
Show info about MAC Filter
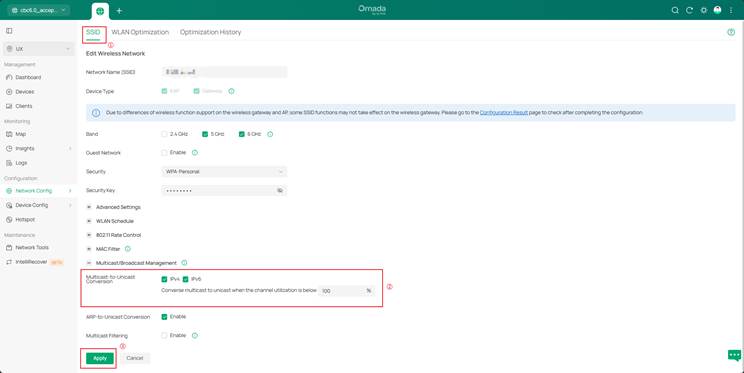(x=128, y=249)
